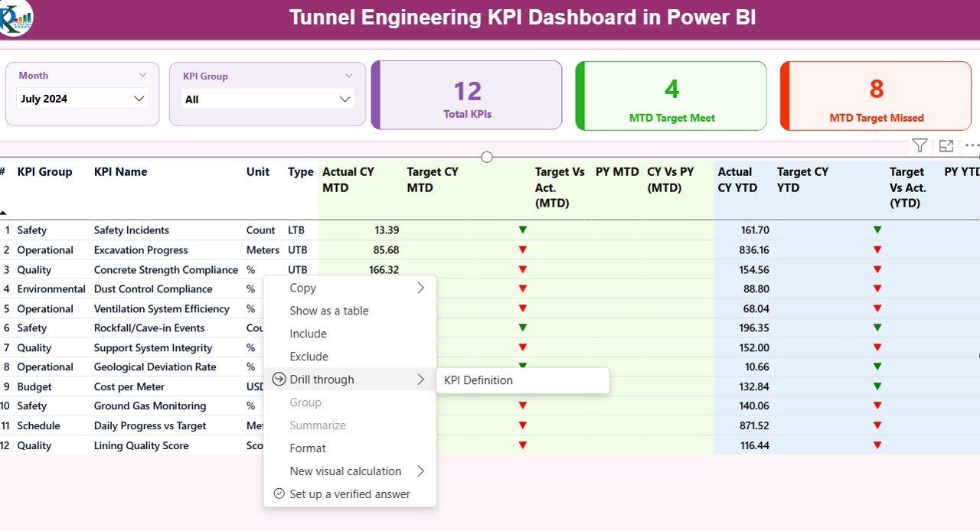Click the red YTD indicator for Excavation Progress
Image resolution: width=980 pixels, height=531 pixels.
point(877,249)
